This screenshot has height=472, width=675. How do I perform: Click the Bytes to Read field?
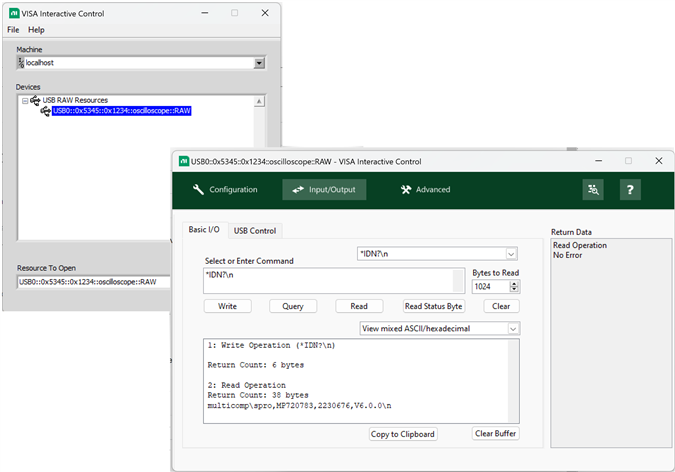491,286
